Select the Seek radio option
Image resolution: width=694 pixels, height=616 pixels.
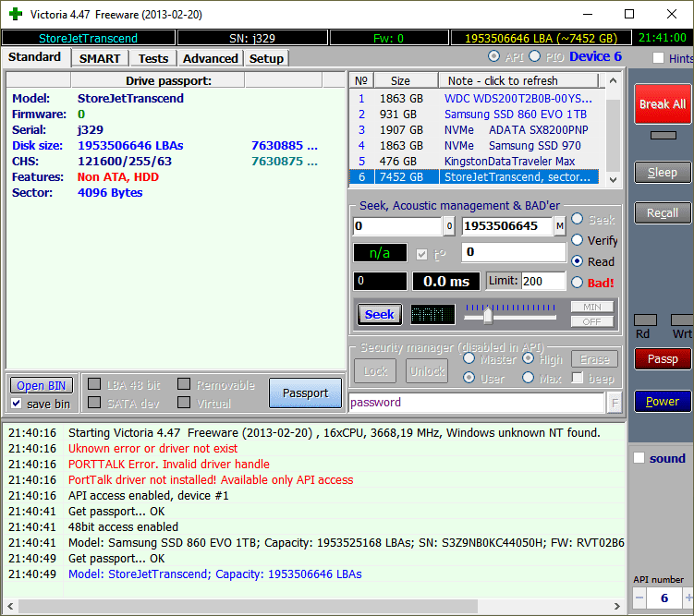pyautogui.click(x=578, y=219)
